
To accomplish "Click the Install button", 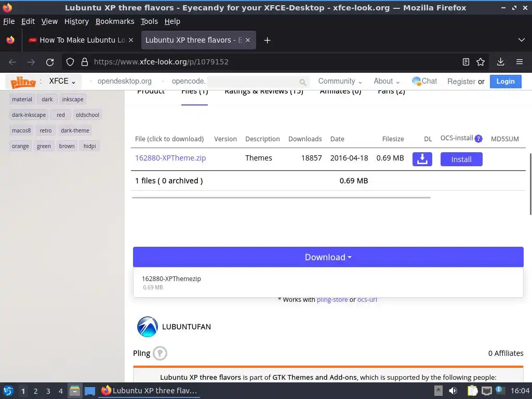I will [x=461, y=159].
